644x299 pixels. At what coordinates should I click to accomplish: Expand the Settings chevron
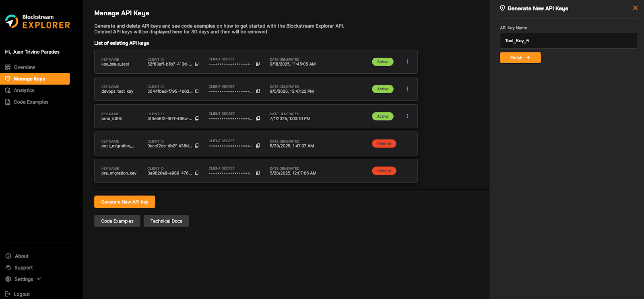[x=39, y=279]
